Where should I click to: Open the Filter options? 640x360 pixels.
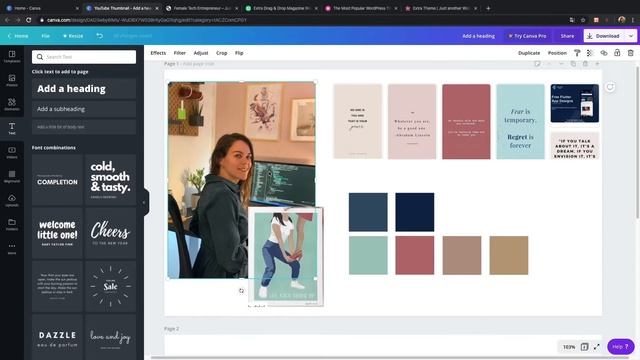pos(180,53)
